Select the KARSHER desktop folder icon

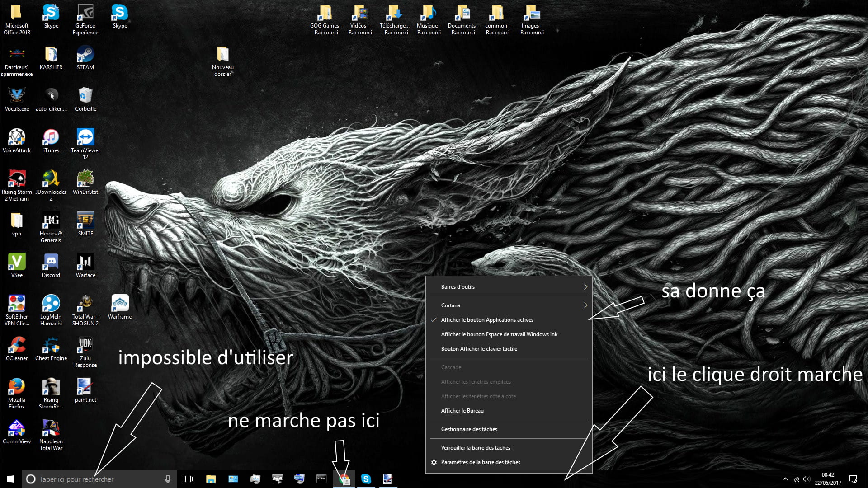tap(51, 58)
